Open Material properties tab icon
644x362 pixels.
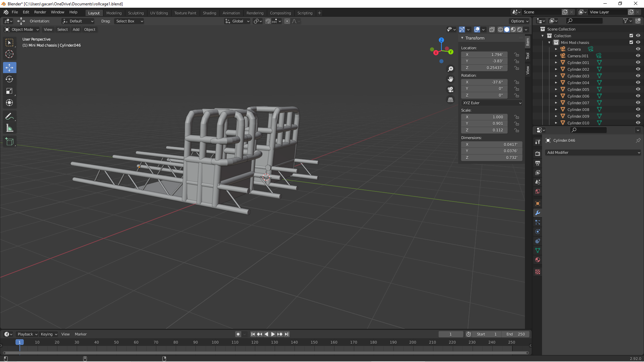[538, 260]
